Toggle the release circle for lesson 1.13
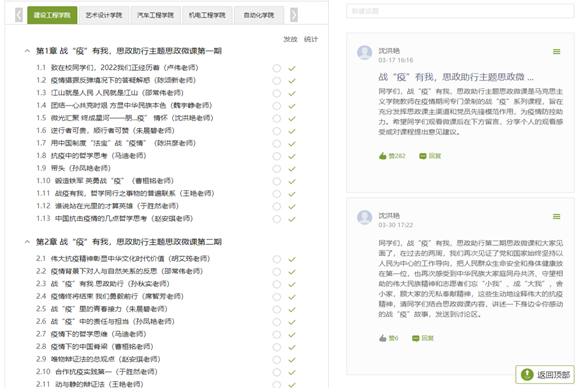 (277, 219)
